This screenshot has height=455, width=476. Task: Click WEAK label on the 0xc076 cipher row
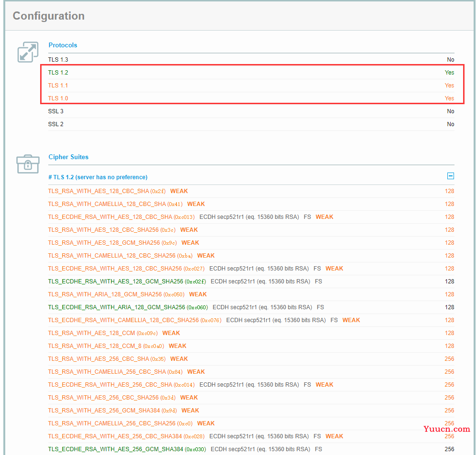coord(351,320)
